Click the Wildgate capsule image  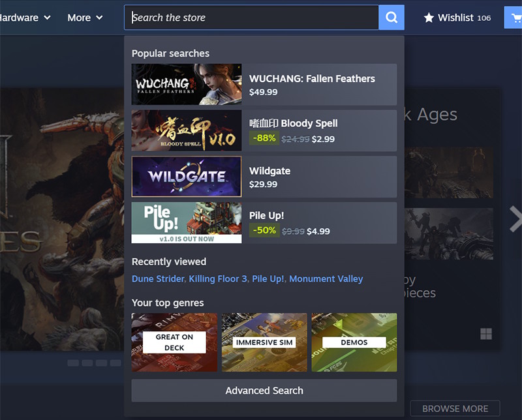pyautogui.click(x=187, y=177)
